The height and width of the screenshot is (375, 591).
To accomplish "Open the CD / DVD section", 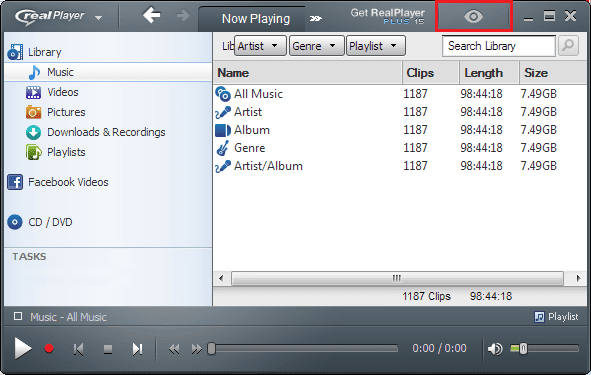I will tap(40, 222).
